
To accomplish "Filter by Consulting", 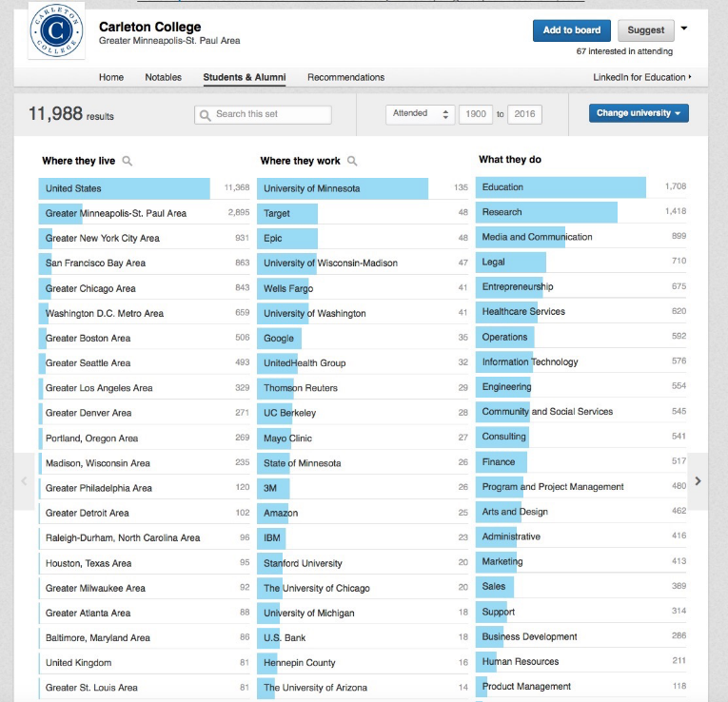I will [580, 437].
